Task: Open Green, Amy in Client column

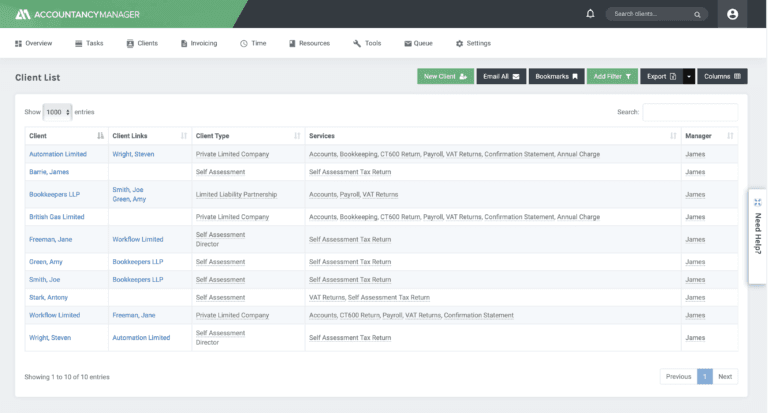Action: point(46,262)
